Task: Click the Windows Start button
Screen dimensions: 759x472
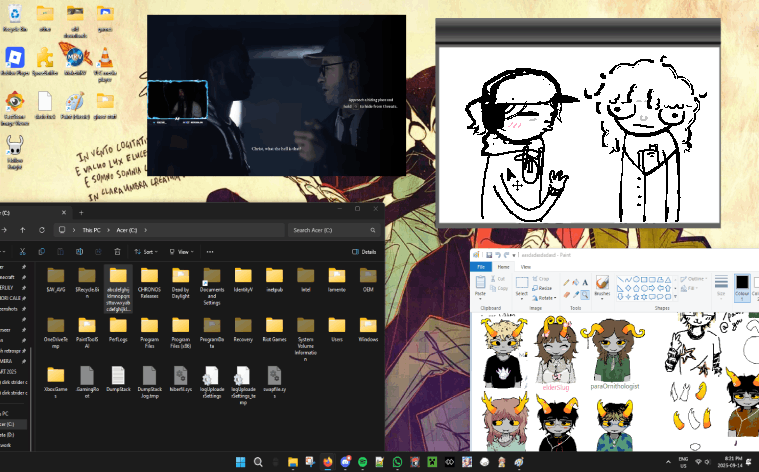Action: 241,462
